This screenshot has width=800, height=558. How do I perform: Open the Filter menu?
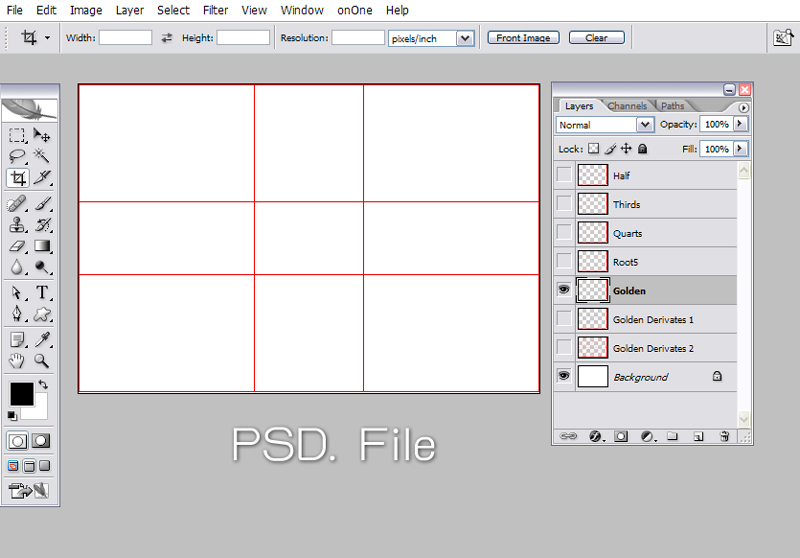pyautogui.click(x=215, y=10)
